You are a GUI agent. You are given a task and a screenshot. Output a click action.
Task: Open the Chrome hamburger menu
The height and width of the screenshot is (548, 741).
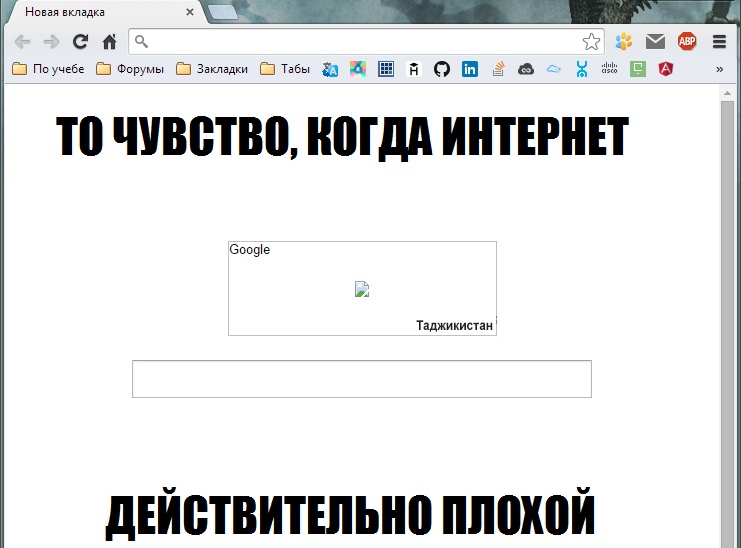pyautogui.click(x=719, y=41)
